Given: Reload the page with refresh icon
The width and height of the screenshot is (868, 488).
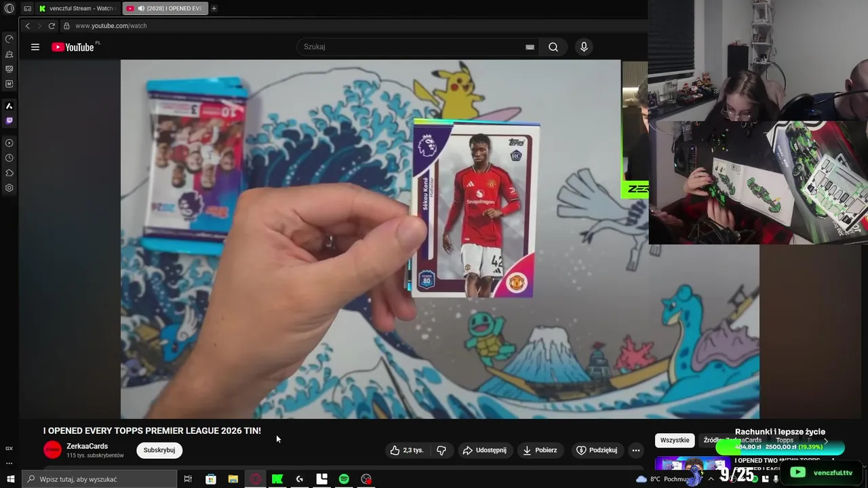Looking at the screenshot, I should click(x=52, y=26).
